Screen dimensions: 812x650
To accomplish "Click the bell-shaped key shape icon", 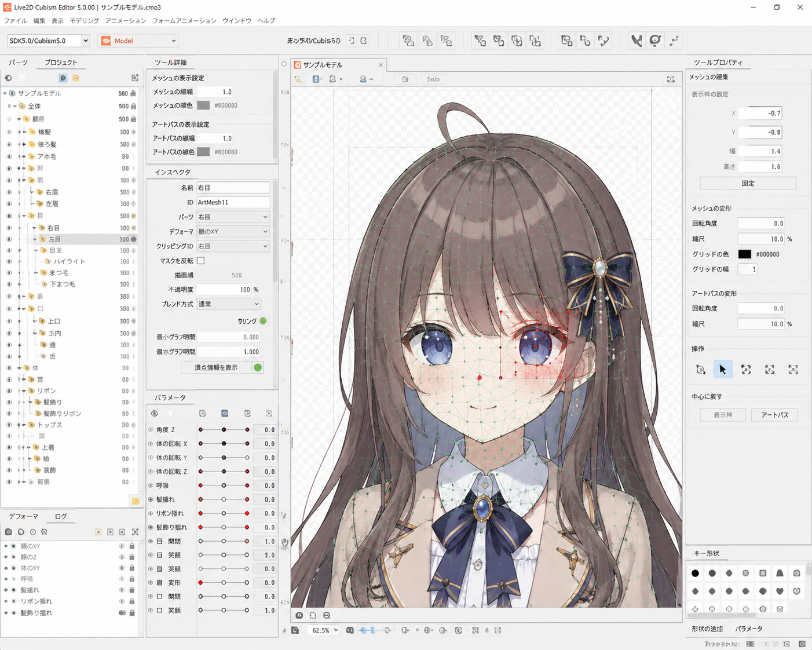I will [x=780, y=574].
